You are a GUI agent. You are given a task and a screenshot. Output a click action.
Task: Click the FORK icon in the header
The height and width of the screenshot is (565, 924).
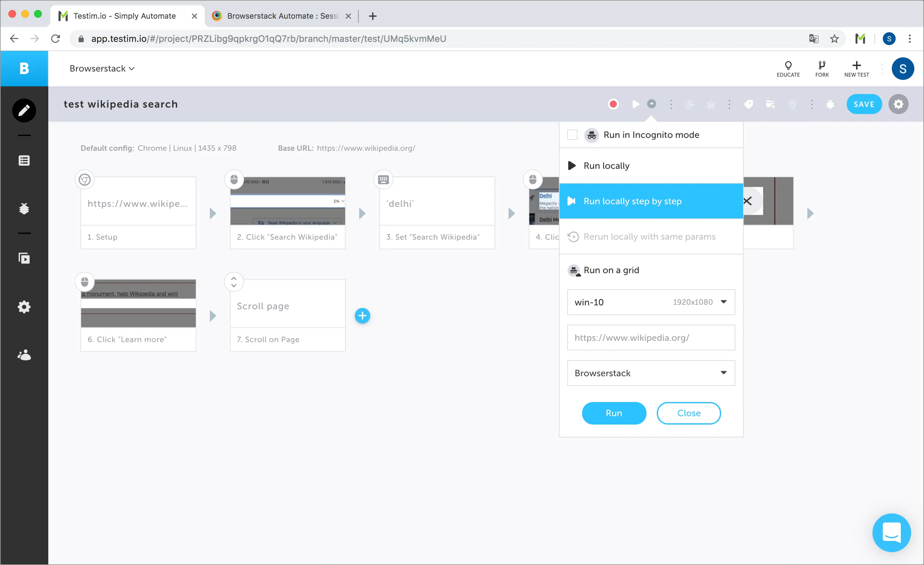click(822, 69)
